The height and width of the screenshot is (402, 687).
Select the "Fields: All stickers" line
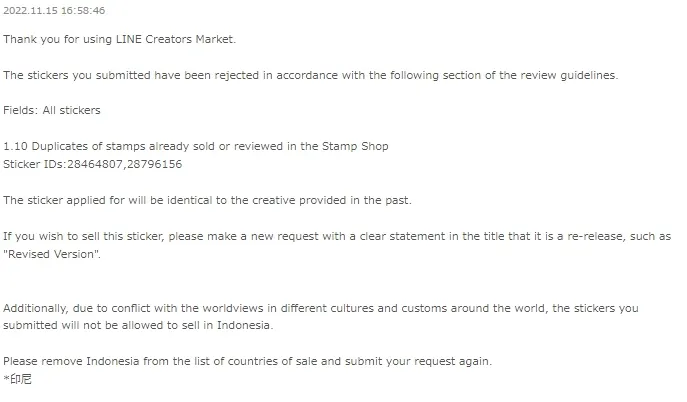click(x=51, y=110)
